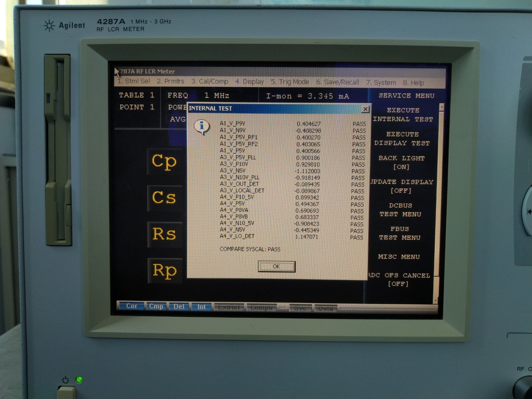Click the A3_V_P10V test row
The width and height of the screenshot is (532, 399).
click(x=292, y=164)
